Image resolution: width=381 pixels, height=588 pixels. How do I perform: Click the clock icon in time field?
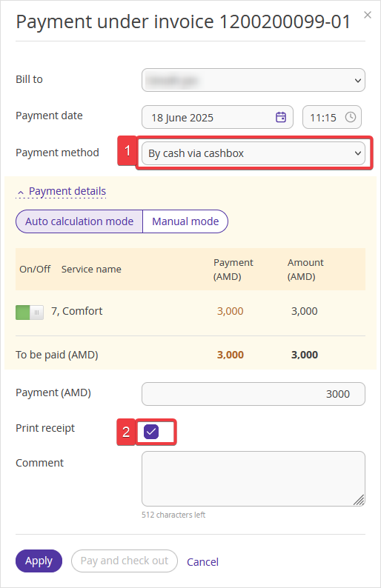350,117
